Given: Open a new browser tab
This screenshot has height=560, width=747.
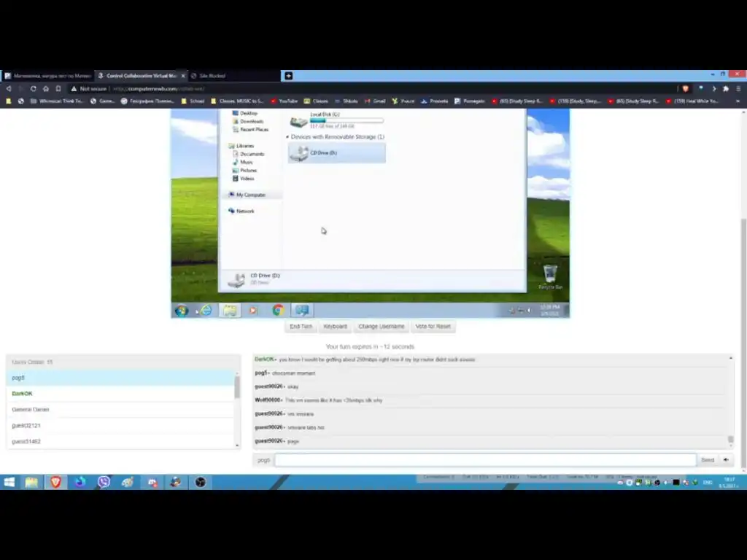Looking at the screenshot, I should [x=289, y=76].
